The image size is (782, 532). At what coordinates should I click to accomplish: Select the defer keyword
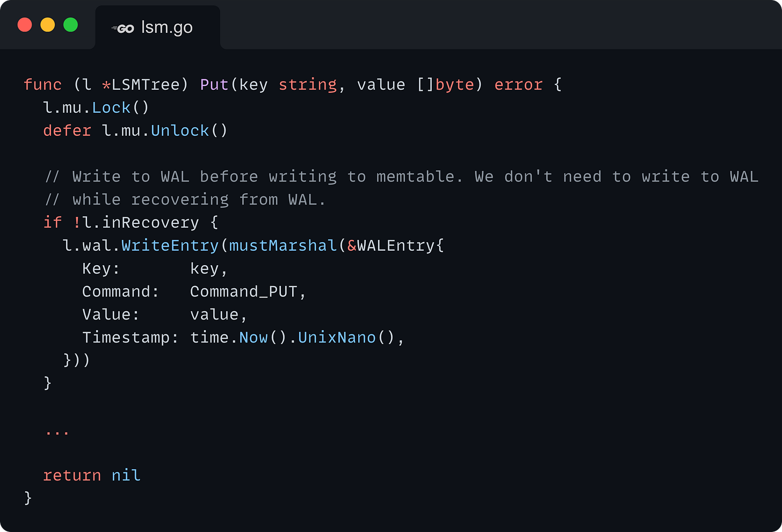click(67, 130)
